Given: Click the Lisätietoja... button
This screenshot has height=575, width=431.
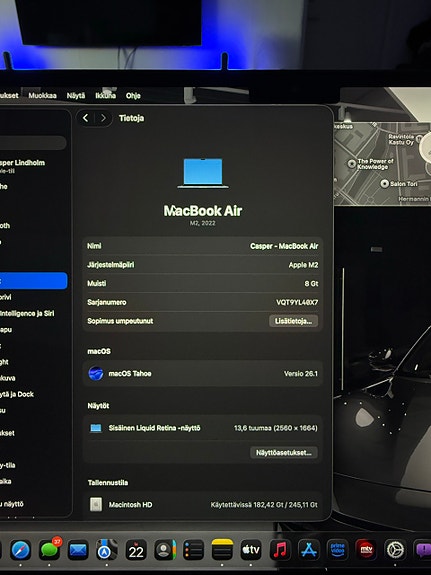Looking at the screenshot, I should [293, 321].
